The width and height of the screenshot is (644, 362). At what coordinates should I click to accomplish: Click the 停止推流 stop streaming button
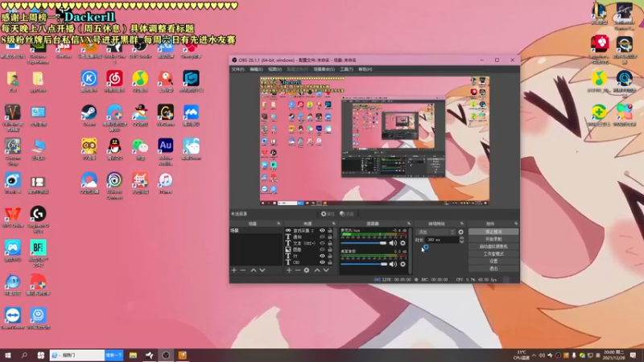coord(493,232)
